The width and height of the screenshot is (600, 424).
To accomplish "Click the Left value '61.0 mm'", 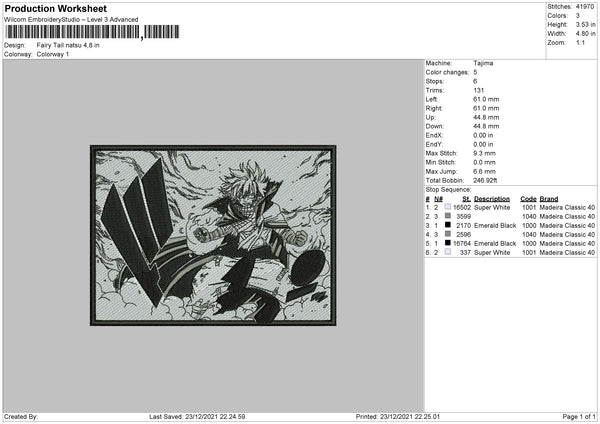I will pyautogui.click(x=486, y=99).
